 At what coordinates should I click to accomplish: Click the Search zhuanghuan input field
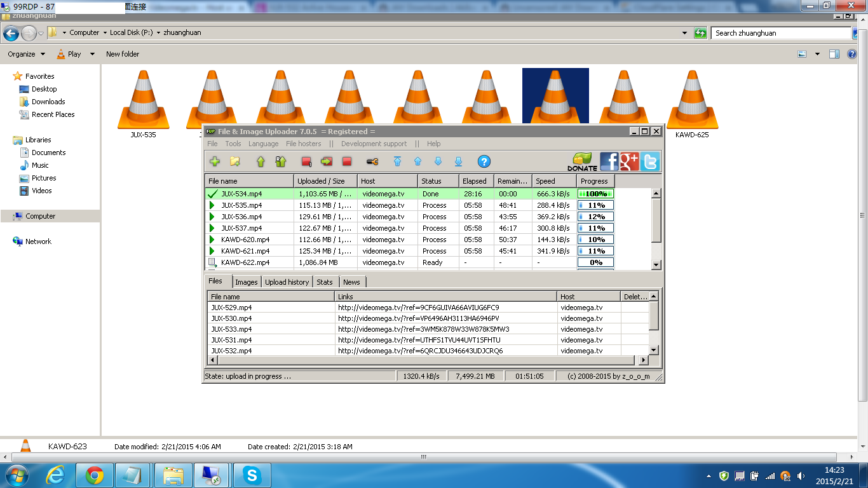pyautogui.click(x=781, y=33)
